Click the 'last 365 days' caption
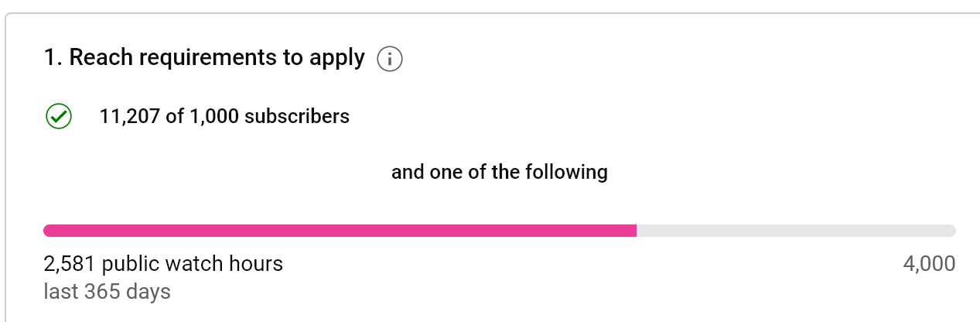The height and width of the screenshot is (322, 980). [108, 292]
